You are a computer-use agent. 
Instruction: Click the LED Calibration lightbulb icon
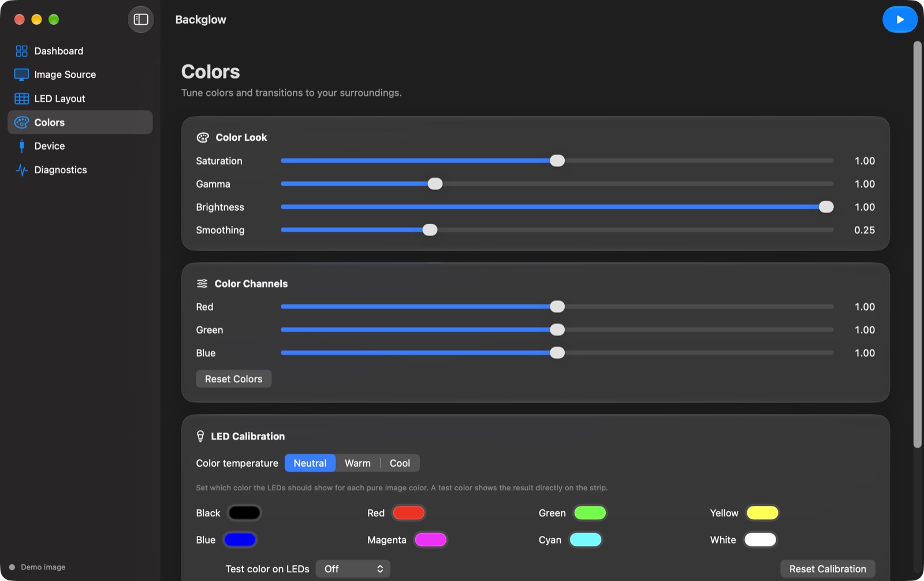[200, 436]
